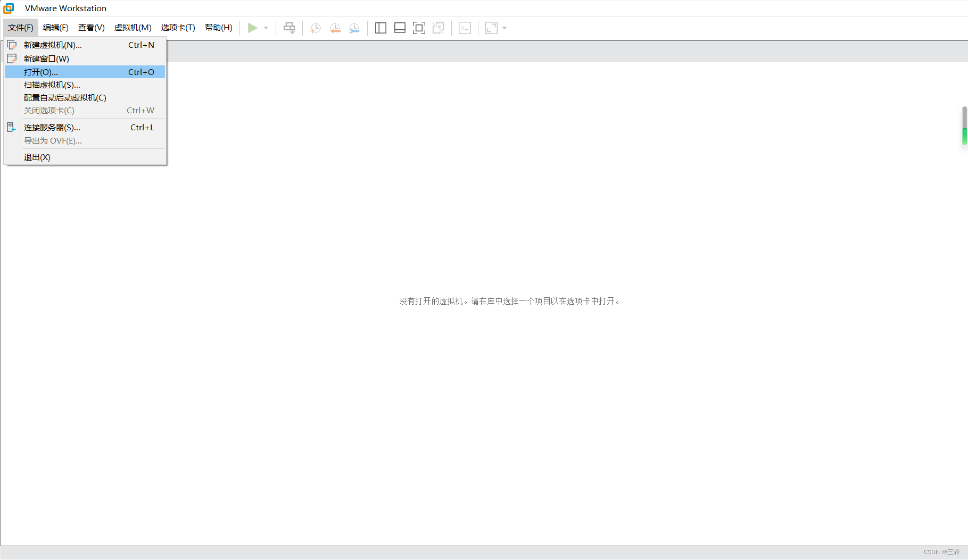
Task: Click the VMware Workstation logo icon
Action: pos(9,8)
